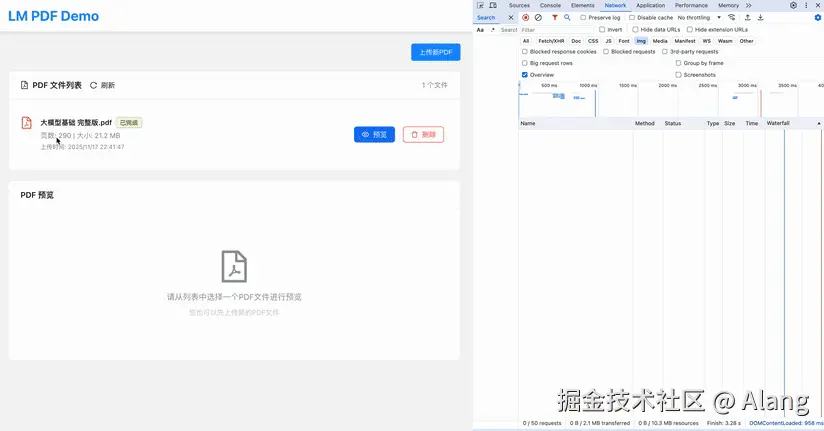Viewport: 824px width, 431px height.
Task: Filter requests by Font
Action: (x=624, y=41)
